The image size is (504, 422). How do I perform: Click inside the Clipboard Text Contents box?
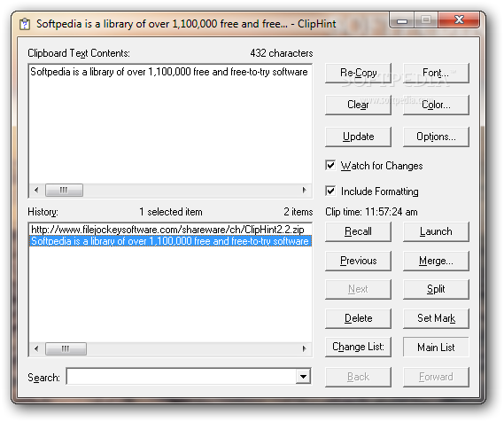click(170, 124)
